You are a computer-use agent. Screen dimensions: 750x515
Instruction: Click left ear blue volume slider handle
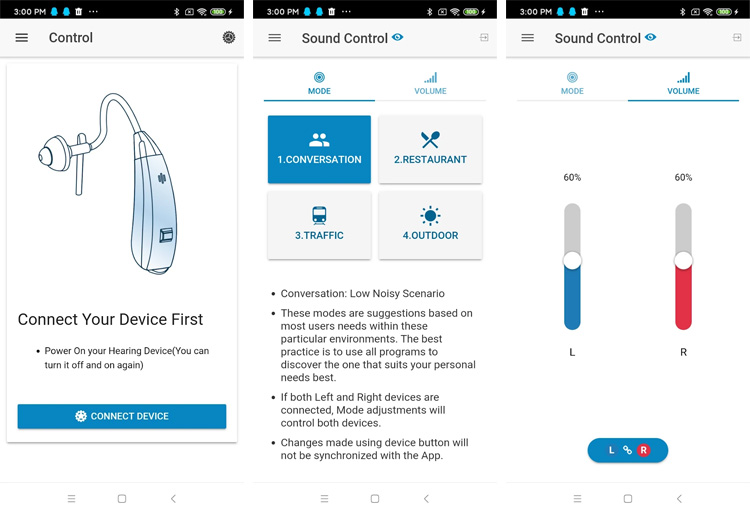point(572,261)
